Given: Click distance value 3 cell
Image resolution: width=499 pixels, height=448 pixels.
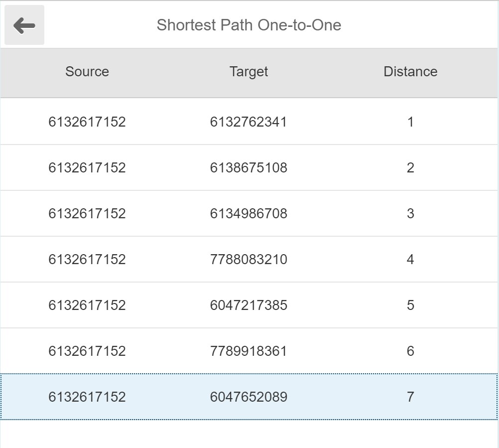Looking at the screenshot, I should [410, 214].
